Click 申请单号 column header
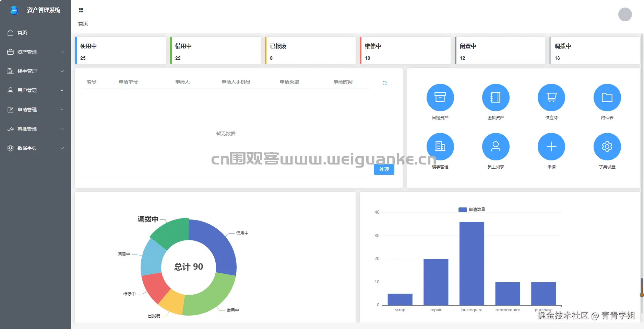Image resolution: width=644 pixels, height=329 pixels. click(x=128, y=82)
